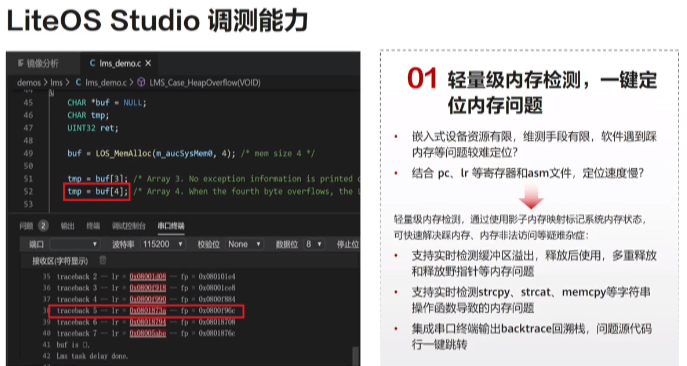This screenshot has width=687, height=366.
Task: Click fp value 0x0801876c in traceback 7
Action: [x=217, y=334]
